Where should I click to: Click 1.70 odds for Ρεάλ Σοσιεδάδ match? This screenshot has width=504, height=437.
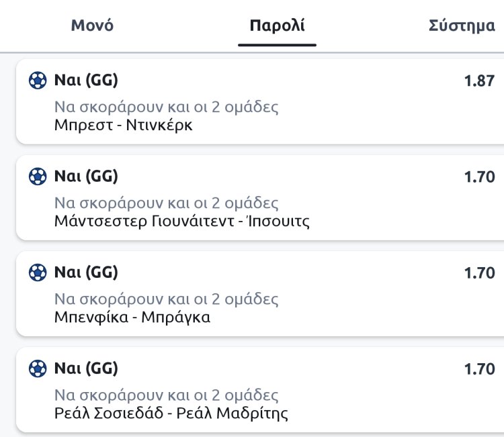479,369
